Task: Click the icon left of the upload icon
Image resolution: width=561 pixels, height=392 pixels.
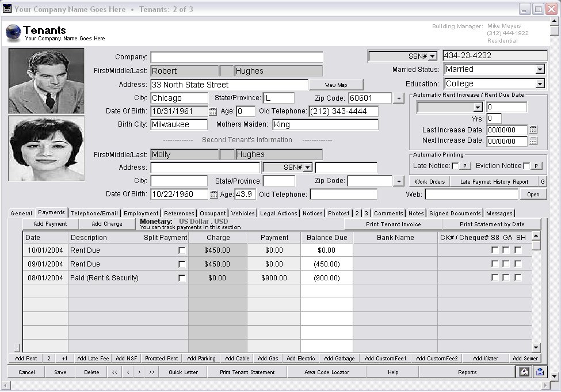Action: point(524,372)
